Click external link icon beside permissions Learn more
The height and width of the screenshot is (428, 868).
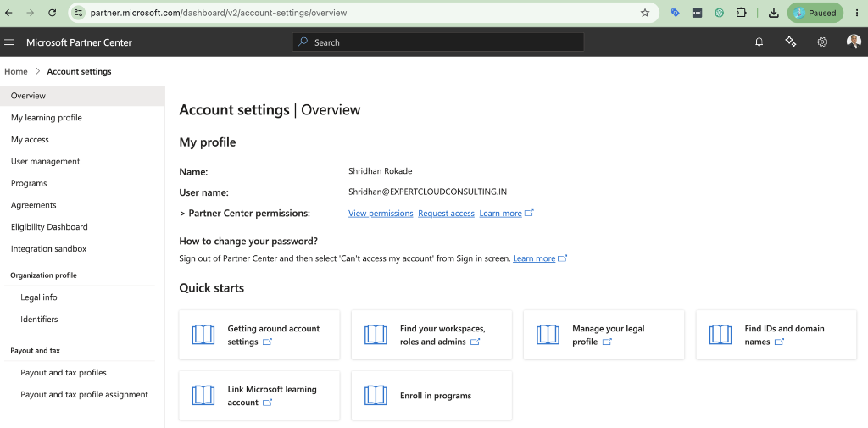pyautogui.click(x=529, y=213)
